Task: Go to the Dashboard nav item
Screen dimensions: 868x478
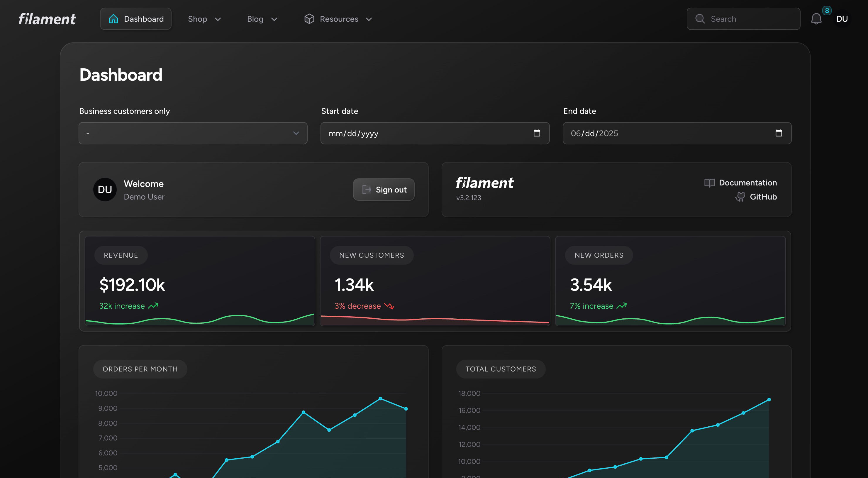Action: click(136, 19)
